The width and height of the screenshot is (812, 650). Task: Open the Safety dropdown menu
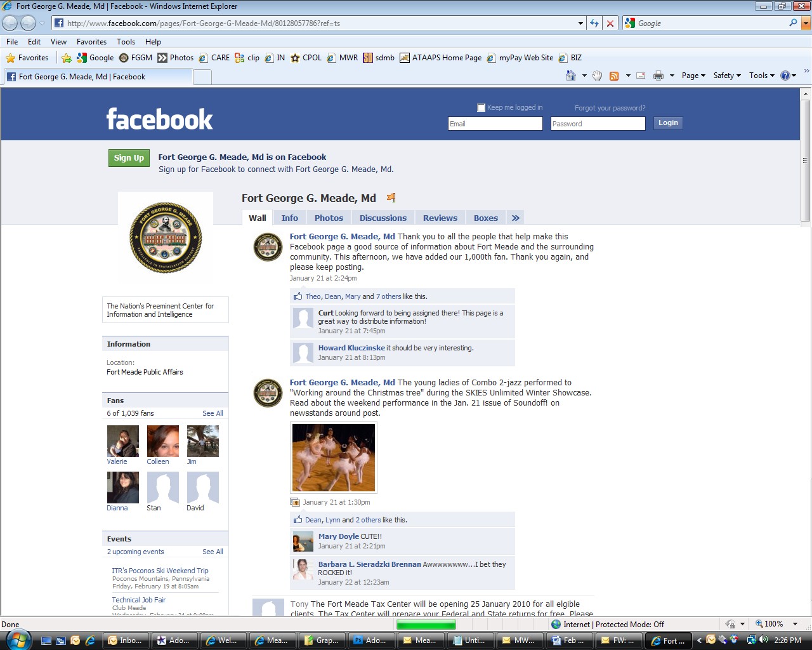[727, 76]
